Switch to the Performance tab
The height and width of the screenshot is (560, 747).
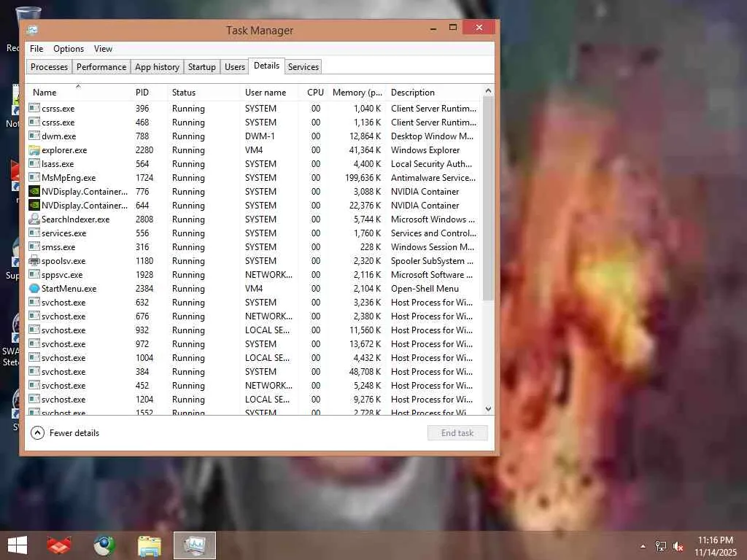coord(101,66)
